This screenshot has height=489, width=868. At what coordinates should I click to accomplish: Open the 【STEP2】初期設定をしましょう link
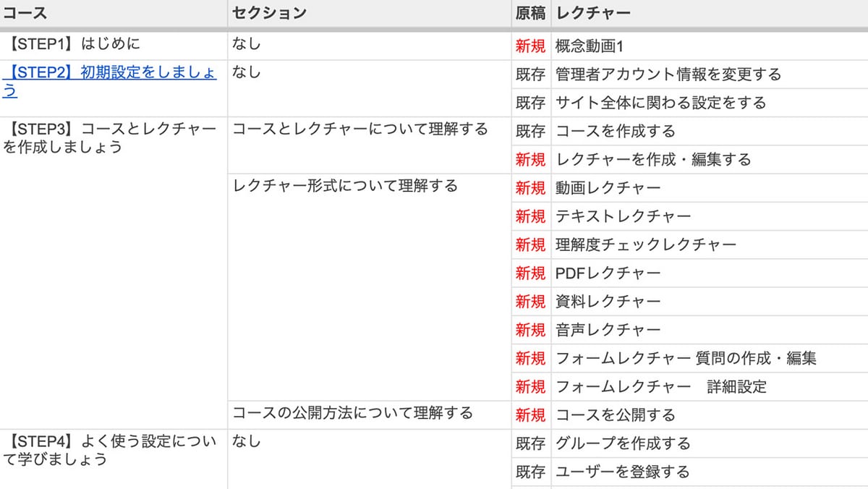click(109, 82)
